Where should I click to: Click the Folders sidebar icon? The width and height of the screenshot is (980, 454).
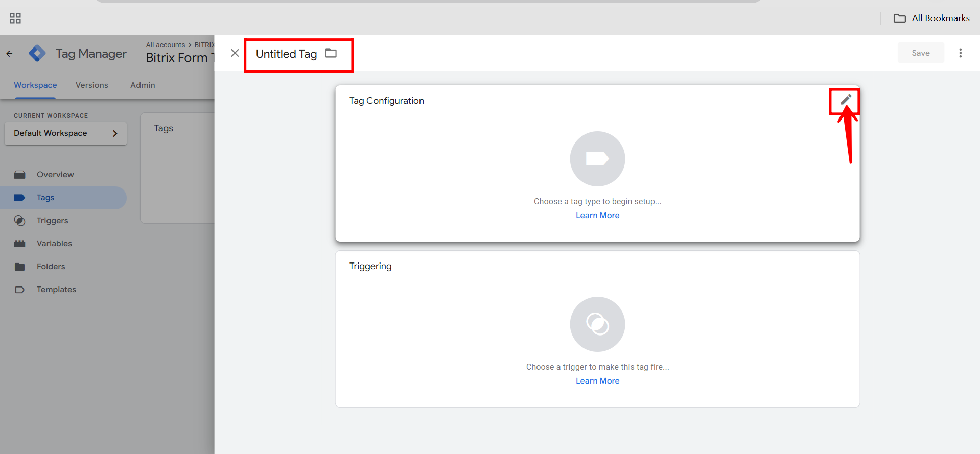coord(20,267)
